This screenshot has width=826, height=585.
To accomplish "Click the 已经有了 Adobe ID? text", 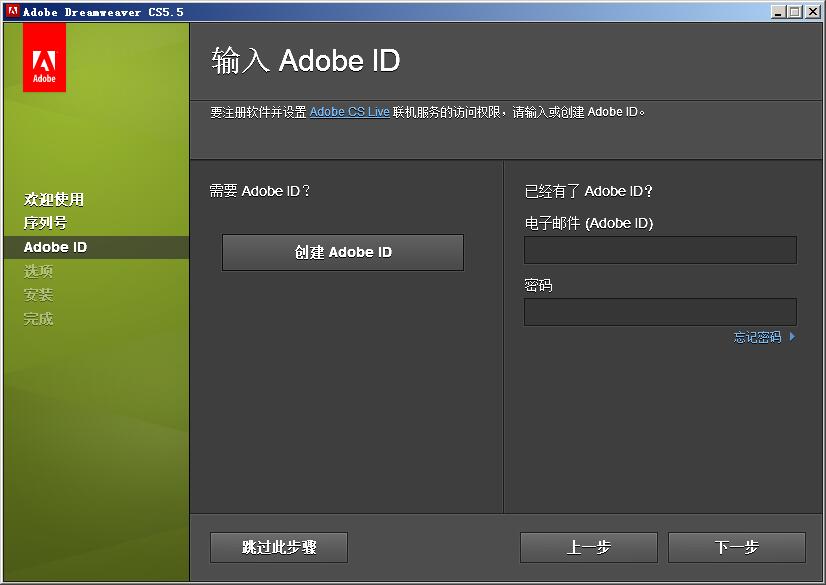I will pos(588,191).
